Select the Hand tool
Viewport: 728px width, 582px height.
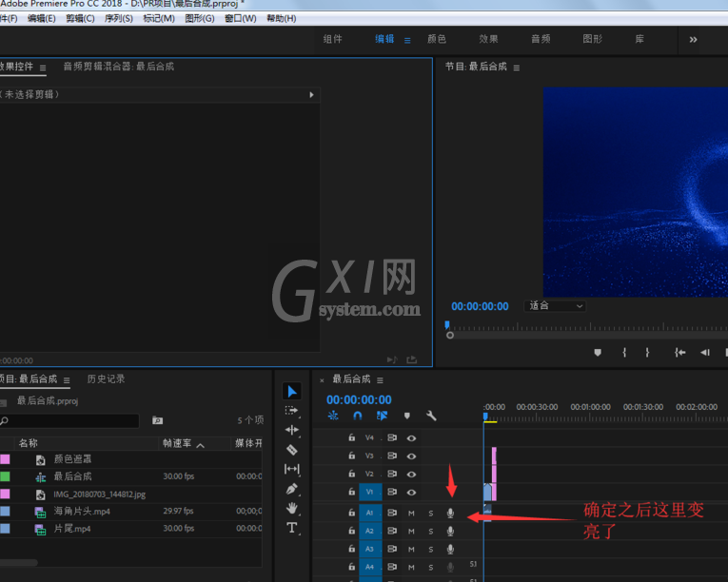pyautogui.click(x=291, y=508)
